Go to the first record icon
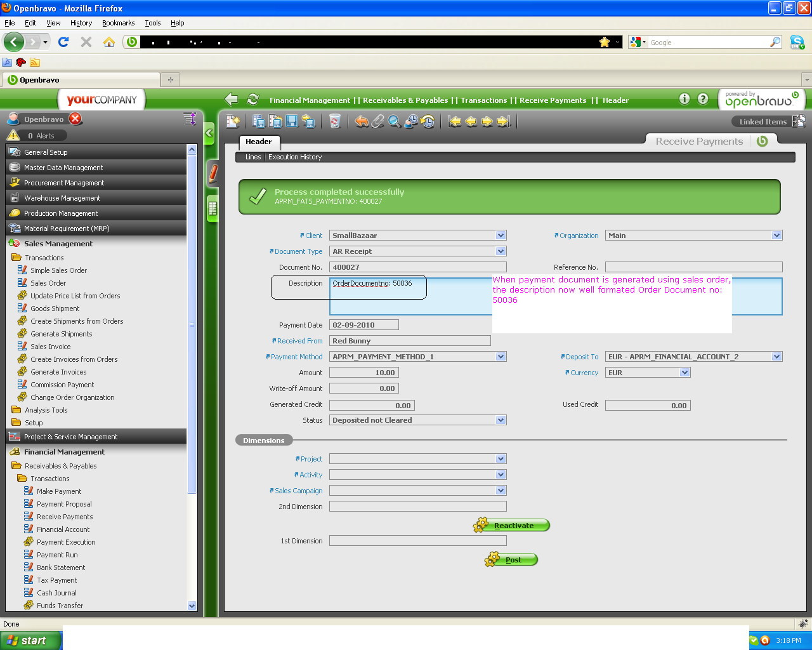 455,121
